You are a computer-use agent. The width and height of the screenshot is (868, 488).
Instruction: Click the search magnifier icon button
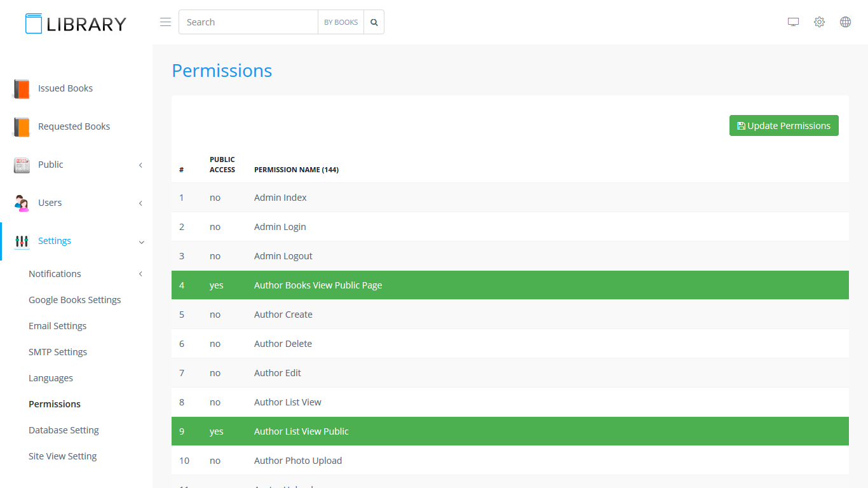pyautogui.click(x=374, y=22)
